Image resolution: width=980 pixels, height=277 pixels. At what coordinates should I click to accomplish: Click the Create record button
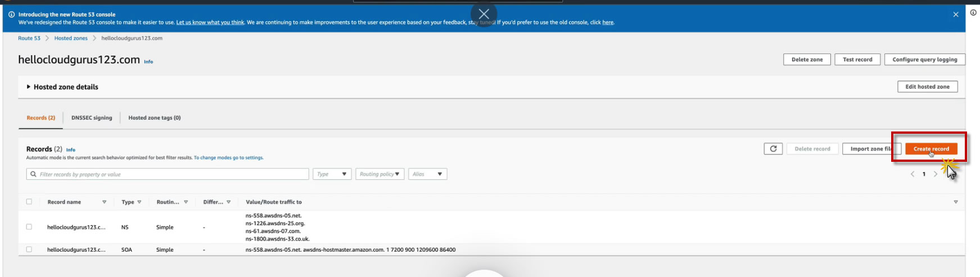point(931,149)
